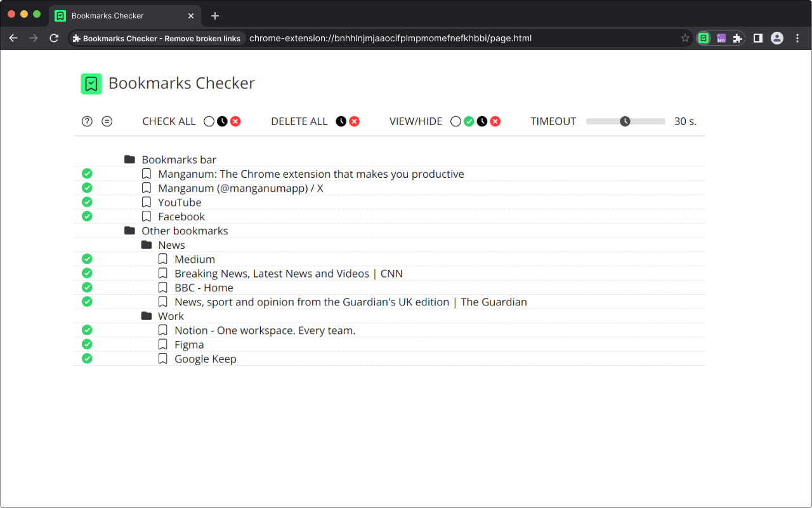
Task: Collapse the News folder
Action: pyautogui.click(x=146, y=245)
